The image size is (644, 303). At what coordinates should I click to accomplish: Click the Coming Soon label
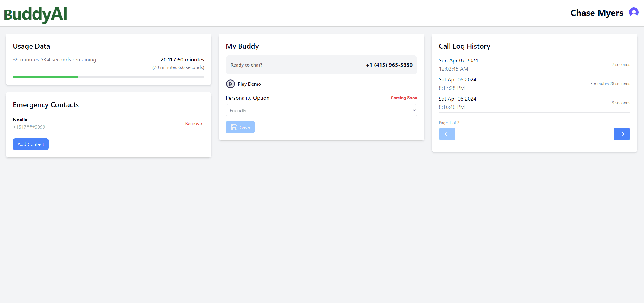coord(404,98)
